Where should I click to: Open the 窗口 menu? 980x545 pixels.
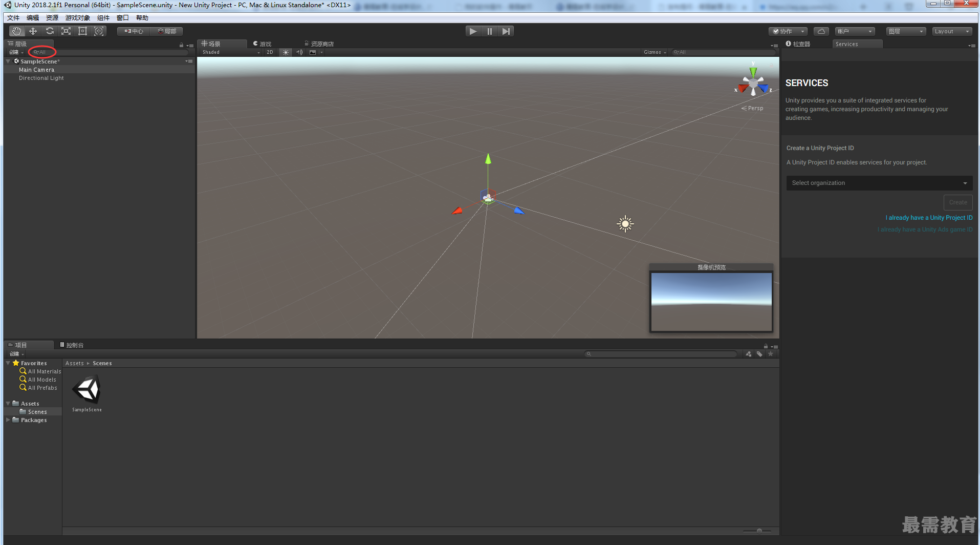tap(123, 18)
